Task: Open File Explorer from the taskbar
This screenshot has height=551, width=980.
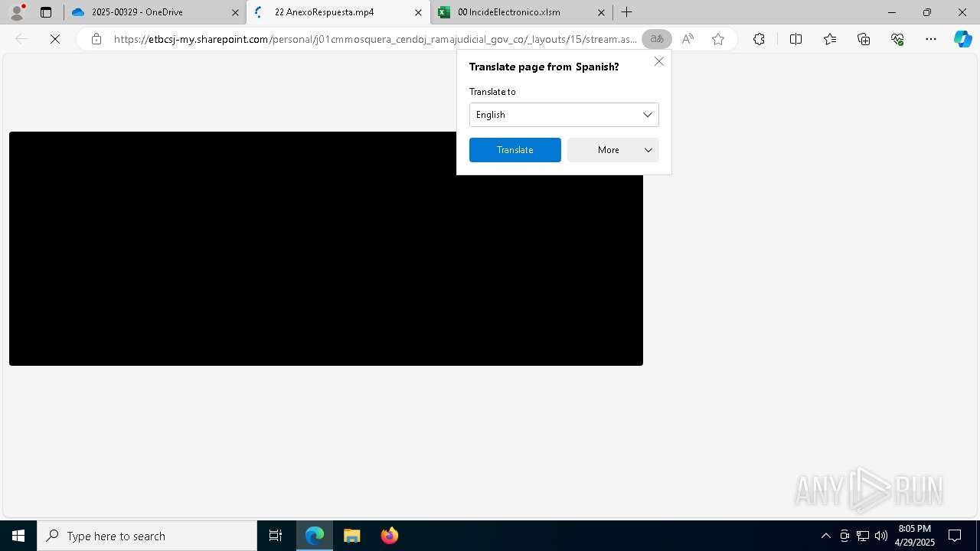Action: click(352, 536)
